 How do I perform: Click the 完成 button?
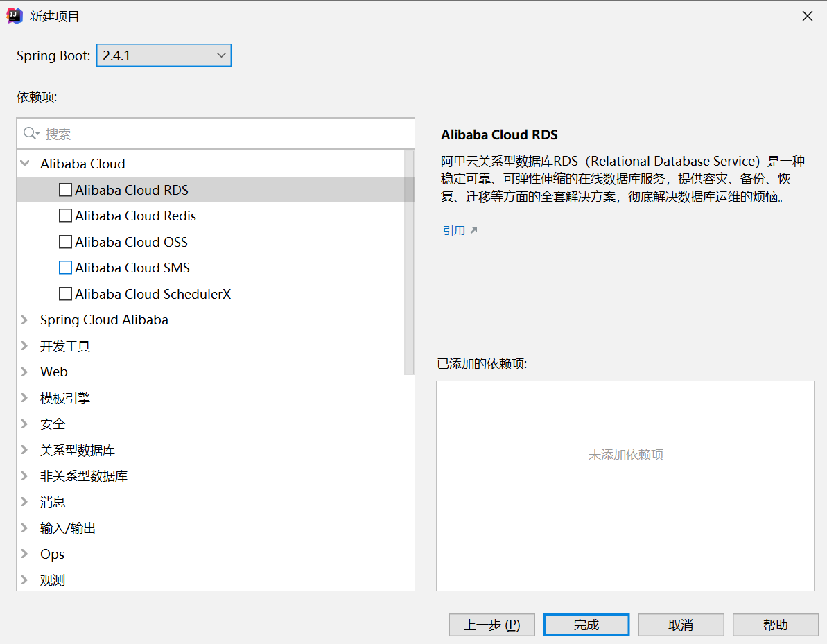click(586, 625)
